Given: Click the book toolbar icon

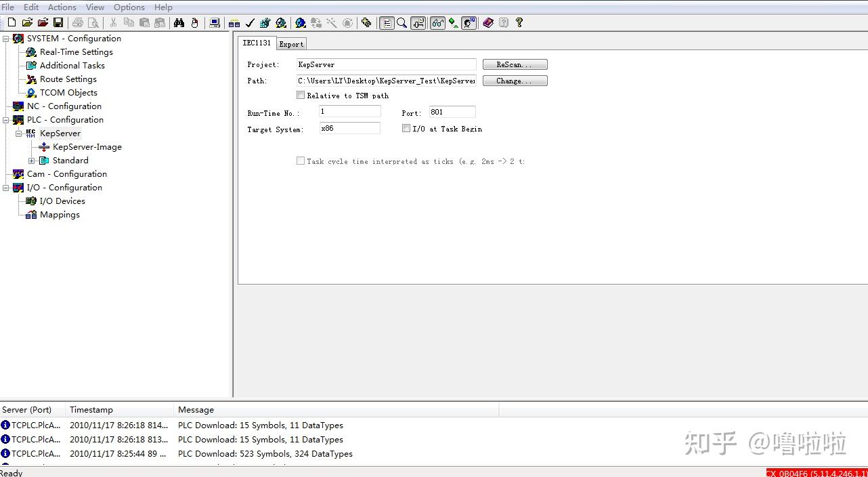Looking at the screenshot, I should (488, 22).
